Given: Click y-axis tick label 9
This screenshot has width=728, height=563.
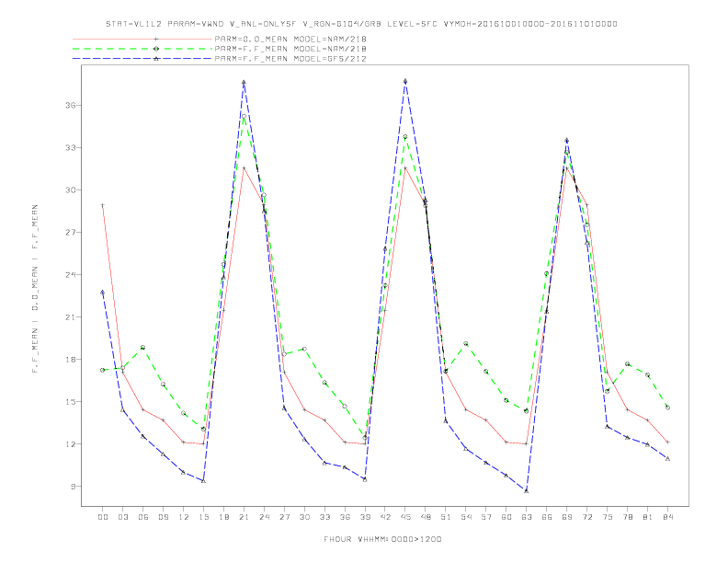Looking at the screenshot, I should coord(73,487).
